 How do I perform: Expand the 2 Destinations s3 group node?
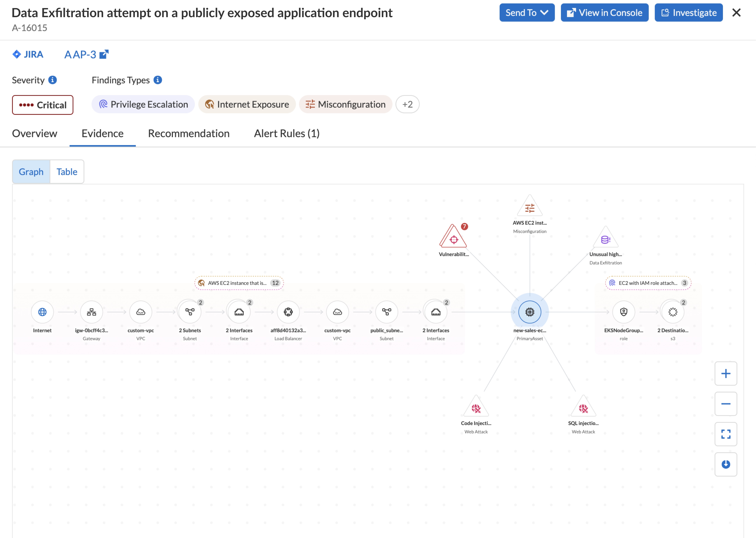pyautogui.click(x=672, y=312)
